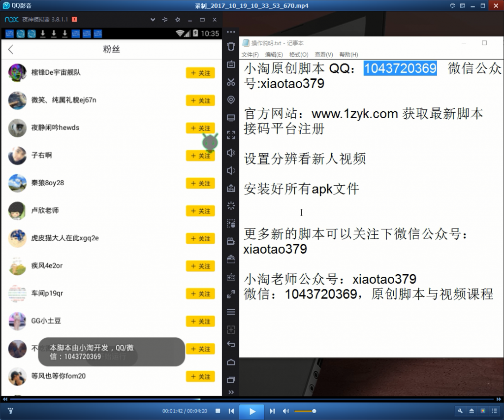Open Nox multi-instance manager icon

231,259
